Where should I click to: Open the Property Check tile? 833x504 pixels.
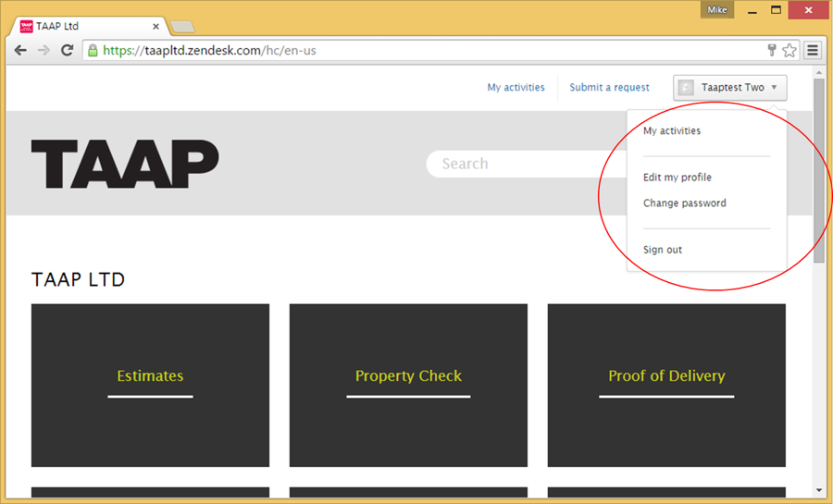pos(408,385)
